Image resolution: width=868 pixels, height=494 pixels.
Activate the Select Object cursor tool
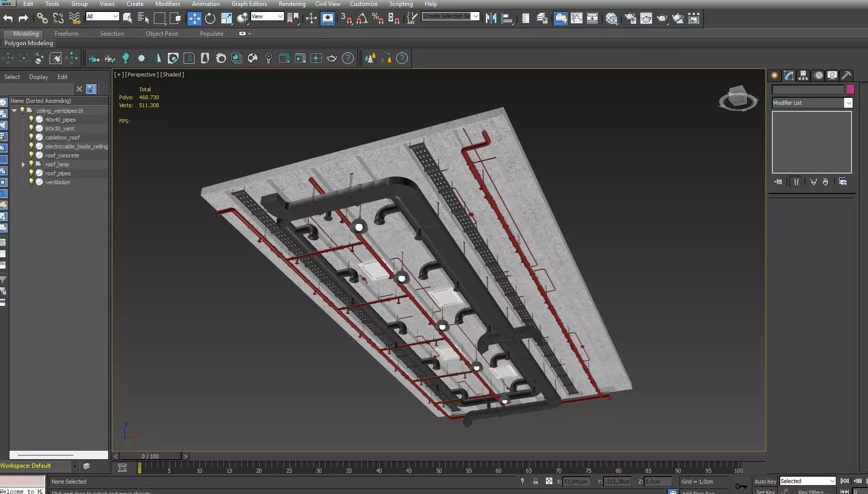coord(128,18)
